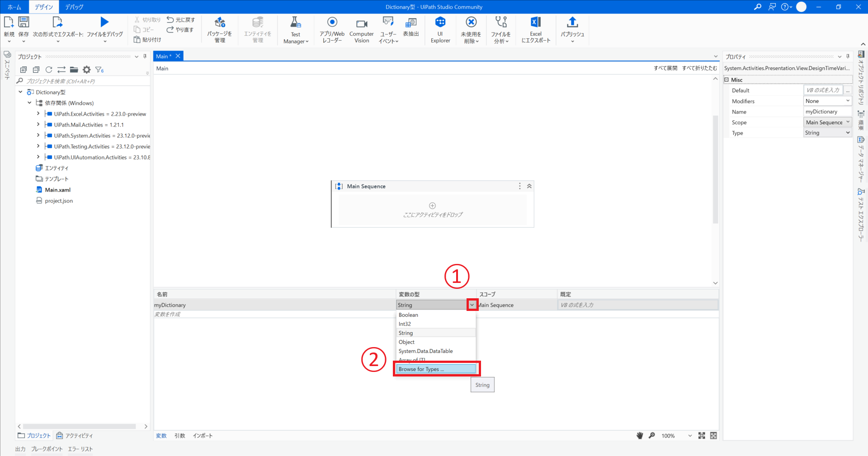Screen dimensions: 868x456
Task: Expand UiPath.Excel.Activities dependency
Action: click(38, 114)
